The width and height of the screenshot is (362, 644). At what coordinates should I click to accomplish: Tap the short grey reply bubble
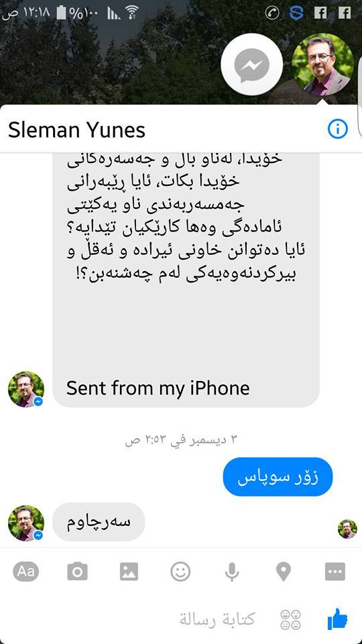click(x=99, y=522)
